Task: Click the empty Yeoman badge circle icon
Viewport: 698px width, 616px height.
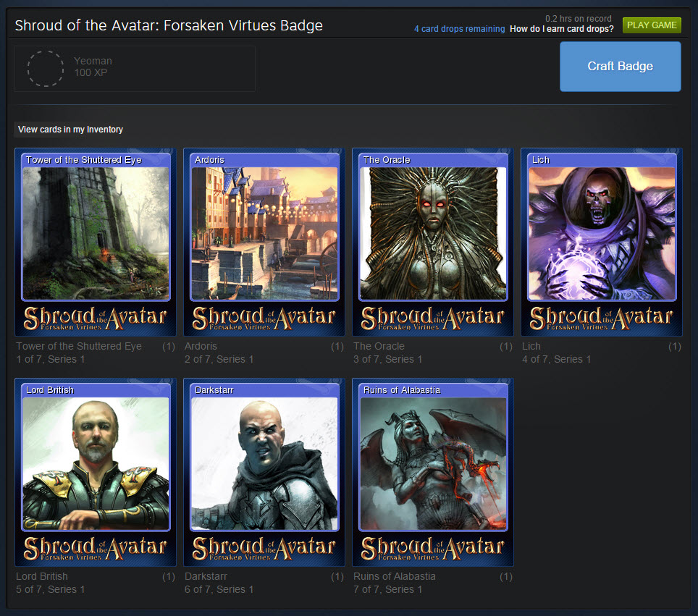Action: coord(46,69)
